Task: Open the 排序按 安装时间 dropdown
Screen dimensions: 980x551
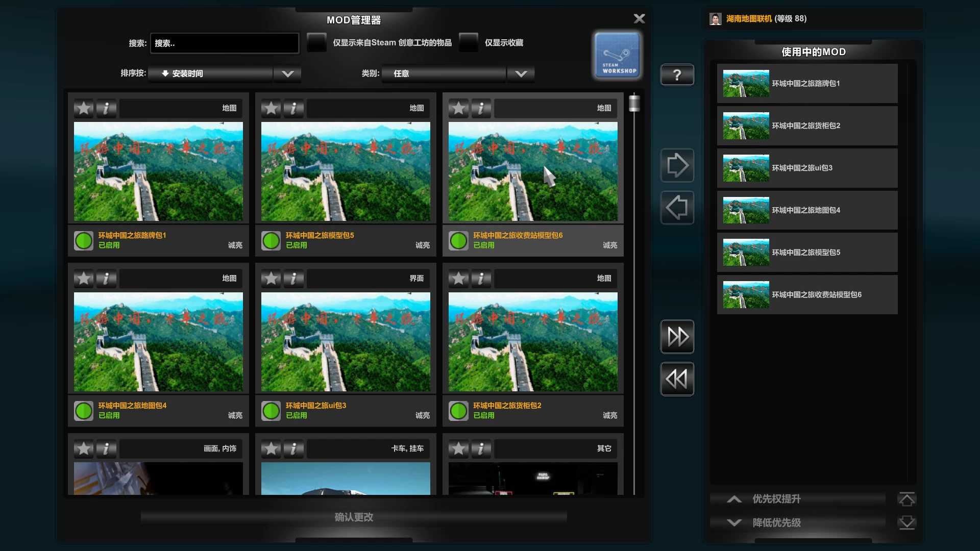Action: (x=287, y=73)
